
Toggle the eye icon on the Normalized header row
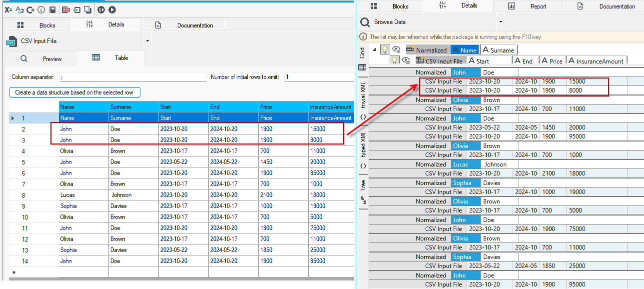[396, 49]
